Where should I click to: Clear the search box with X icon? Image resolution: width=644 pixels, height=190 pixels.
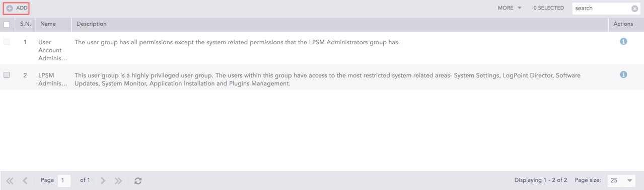click(x=635, y=9)
